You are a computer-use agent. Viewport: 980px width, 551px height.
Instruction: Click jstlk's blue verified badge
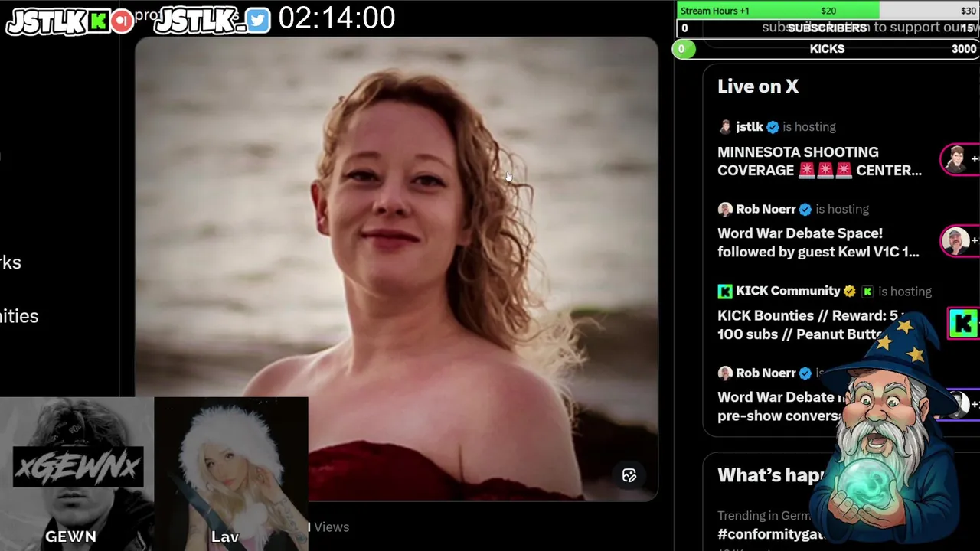coord(773,127)
